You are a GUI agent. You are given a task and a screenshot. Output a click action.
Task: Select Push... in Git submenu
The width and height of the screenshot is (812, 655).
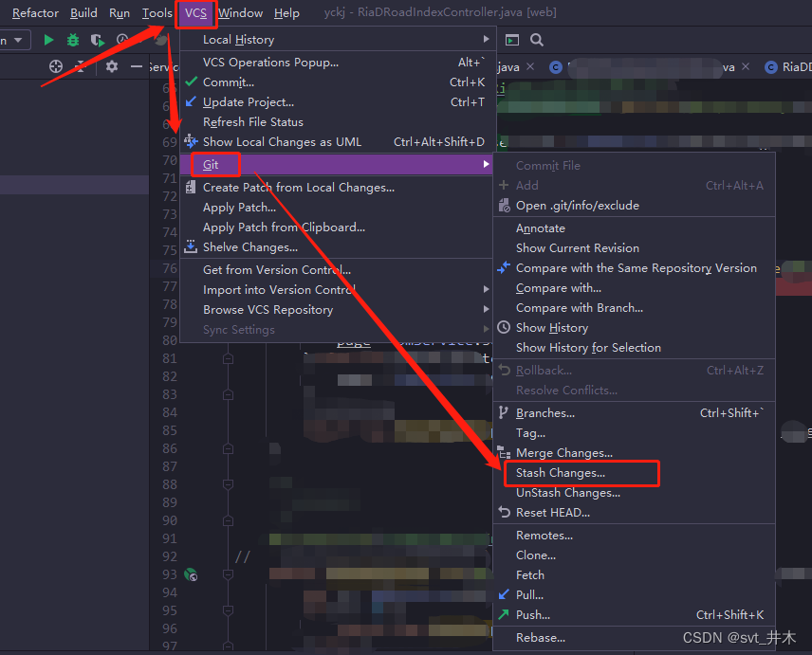tap(634, 615)
